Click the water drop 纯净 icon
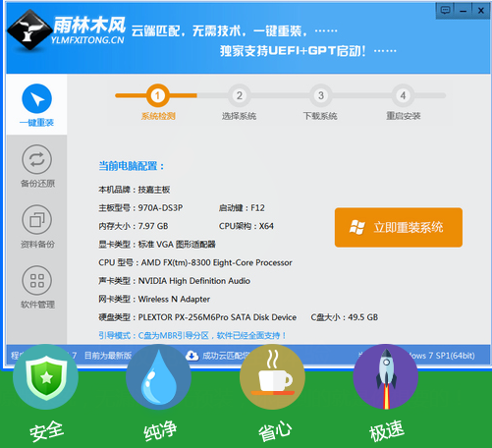 click(159, 376)
